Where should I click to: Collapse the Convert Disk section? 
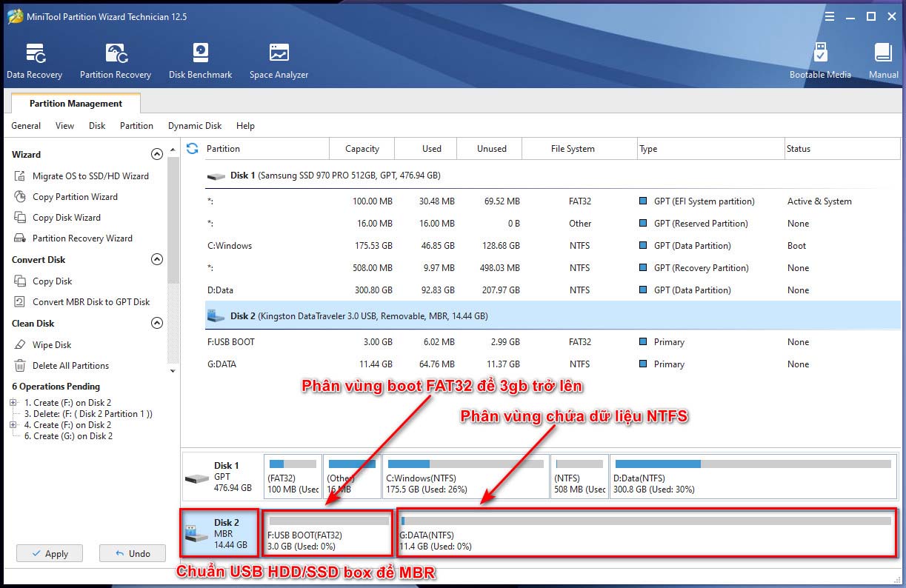point(156,260)
